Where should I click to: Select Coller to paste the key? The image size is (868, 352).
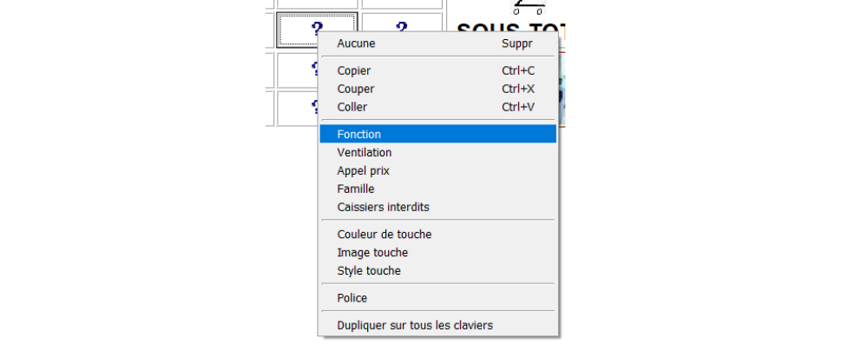pyautogui.click(x=352, y=107)
